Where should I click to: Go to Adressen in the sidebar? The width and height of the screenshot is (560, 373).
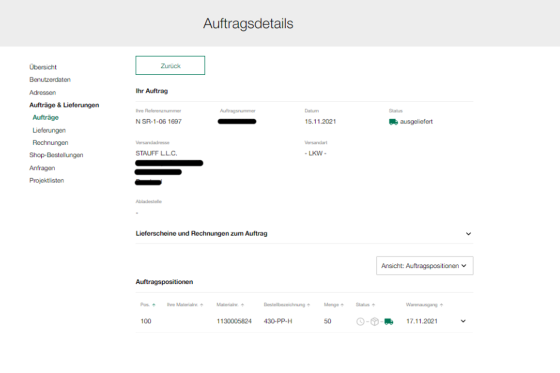42,93
